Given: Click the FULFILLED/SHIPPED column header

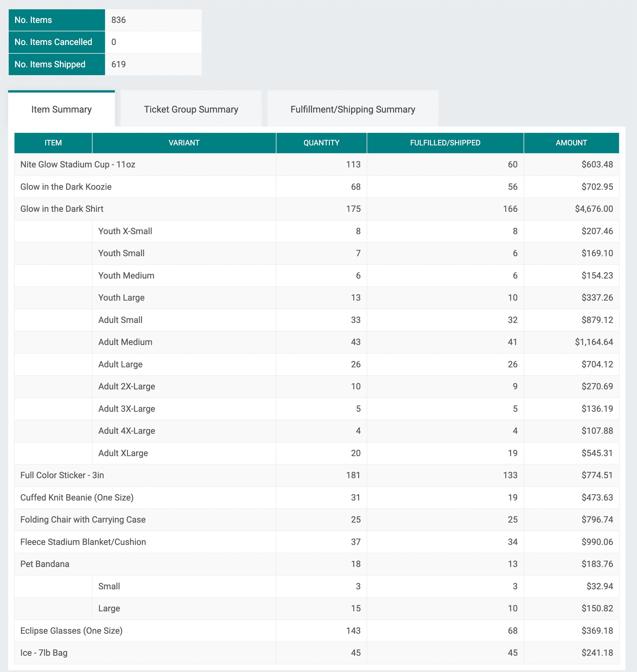Looking at the screenshot, I should 445,143.
